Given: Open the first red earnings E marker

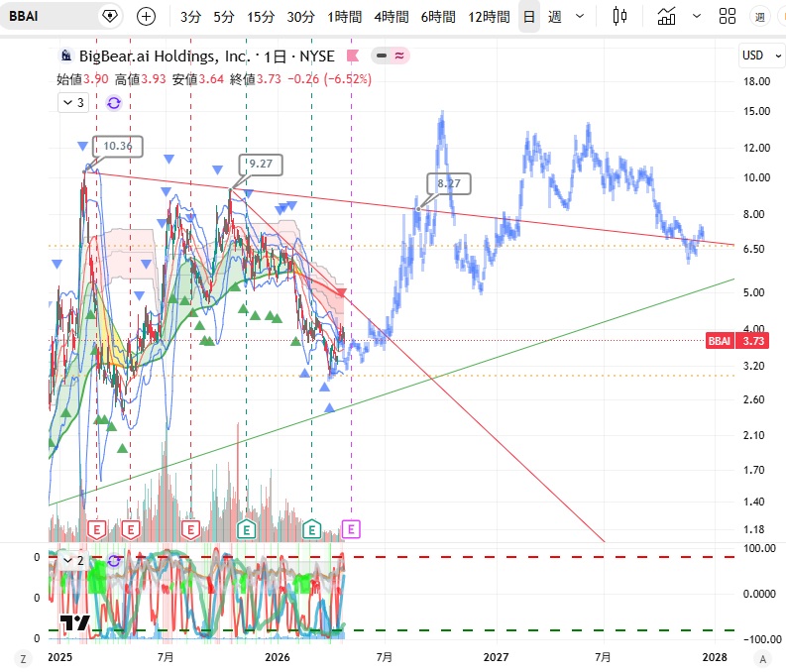Looking at the screenshot, I should coord(97,529).
